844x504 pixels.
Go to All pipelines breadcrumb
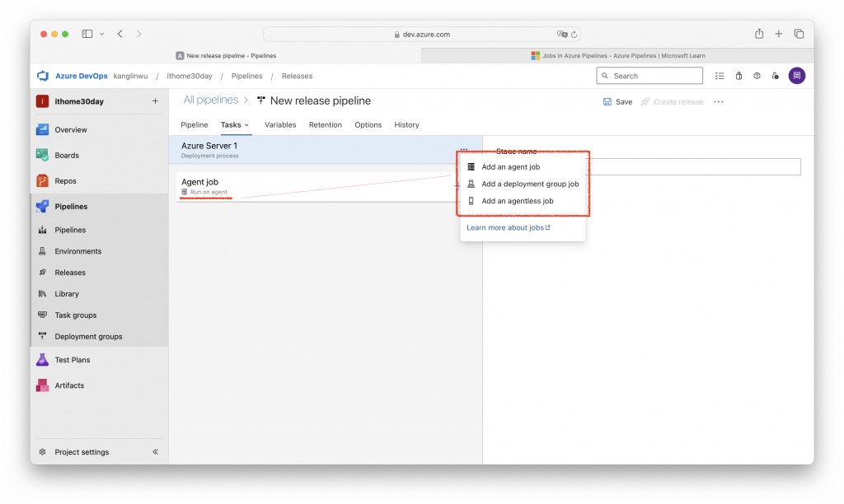point(210,100)
